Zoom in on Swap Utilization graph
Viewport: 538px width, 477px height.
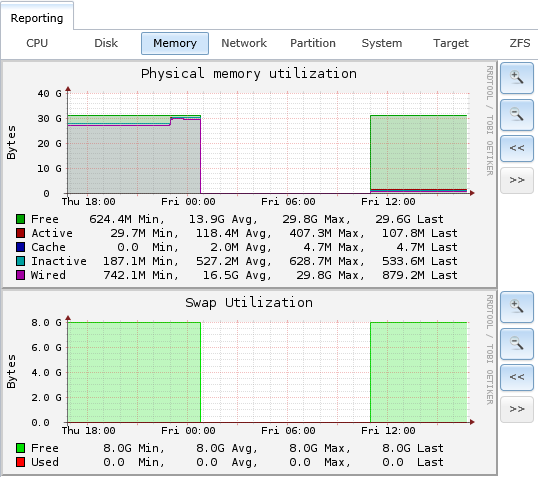point(517,307)
